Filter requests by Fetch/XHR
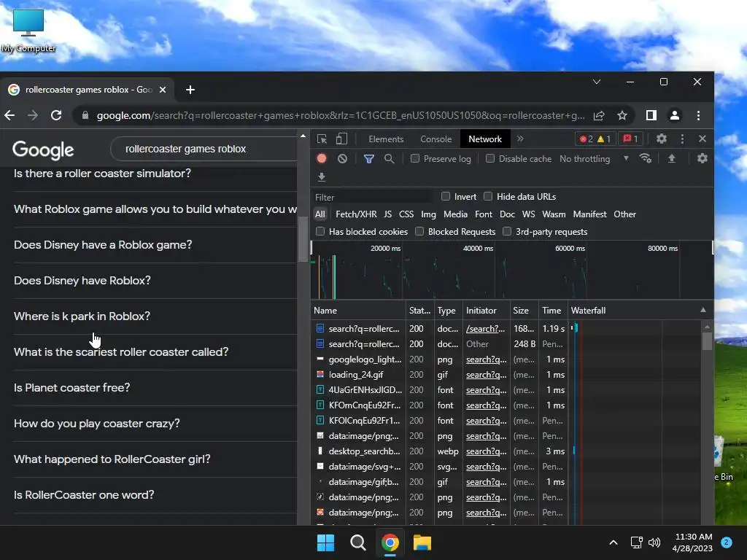This screenshot has height=560, width=747. tap(356, 214)
